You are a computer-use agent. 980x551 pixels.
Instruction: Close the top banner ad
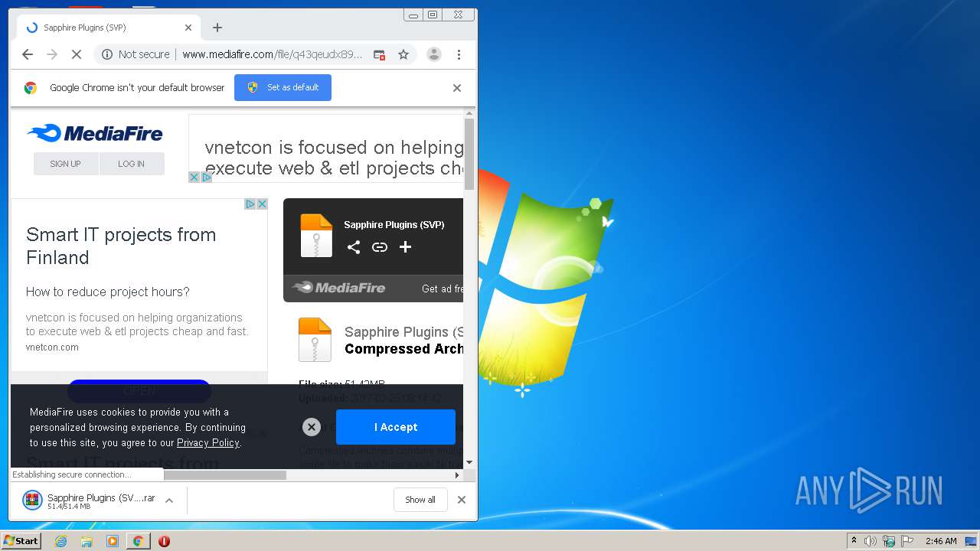[194, 178]
